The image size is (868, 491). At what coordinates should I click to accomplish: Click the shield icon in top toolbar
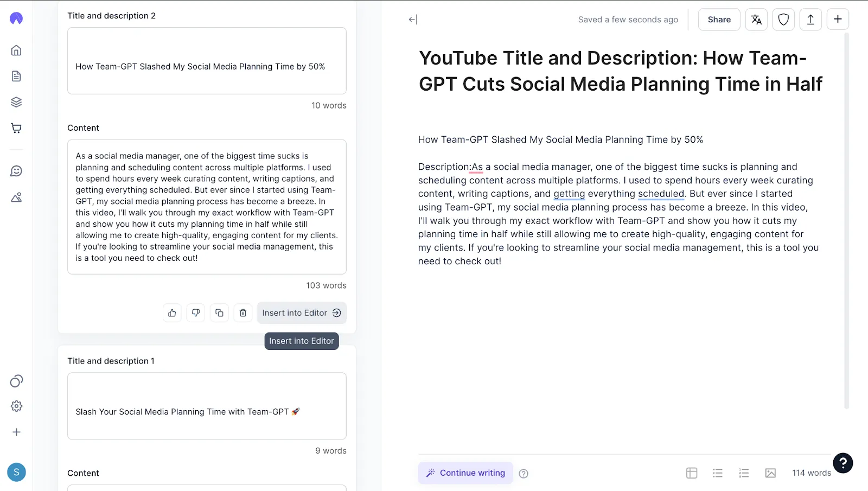[783, 20]
